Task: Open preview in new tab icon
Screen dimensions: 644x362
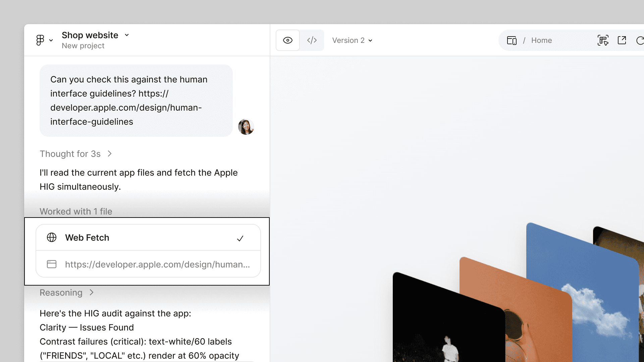Action: click(622, 40)
